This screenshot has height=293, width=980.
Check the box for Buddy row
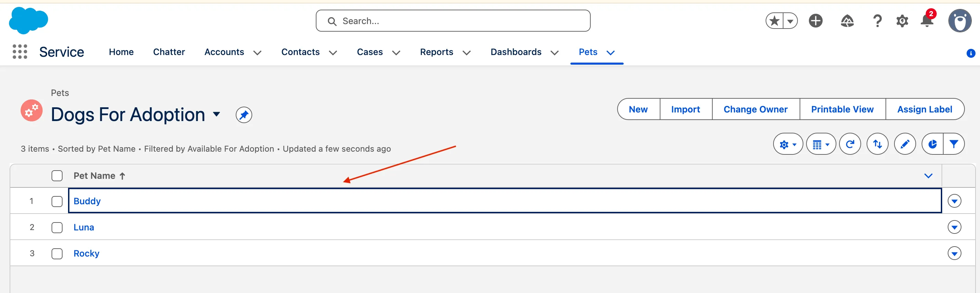click(57, 201)
